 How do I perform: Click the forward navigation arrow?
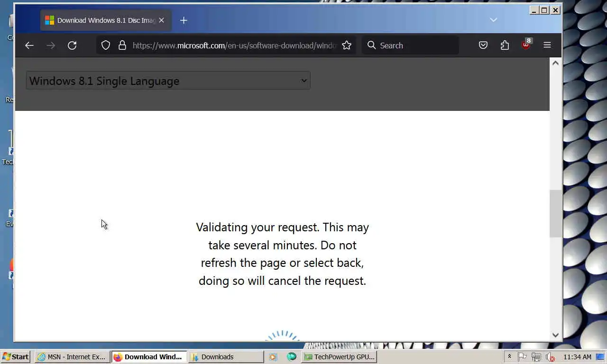[x=51, y=45]
